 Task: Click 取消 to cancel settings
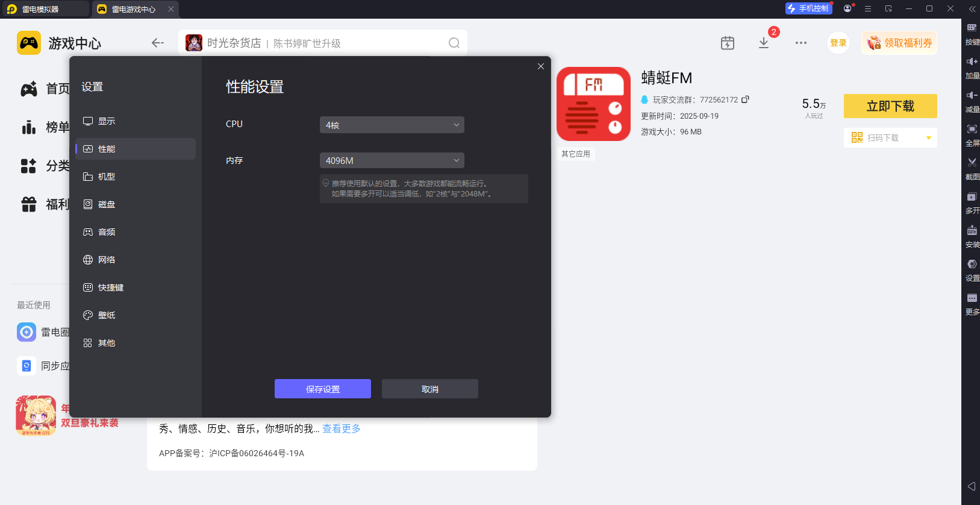point(430,389)
